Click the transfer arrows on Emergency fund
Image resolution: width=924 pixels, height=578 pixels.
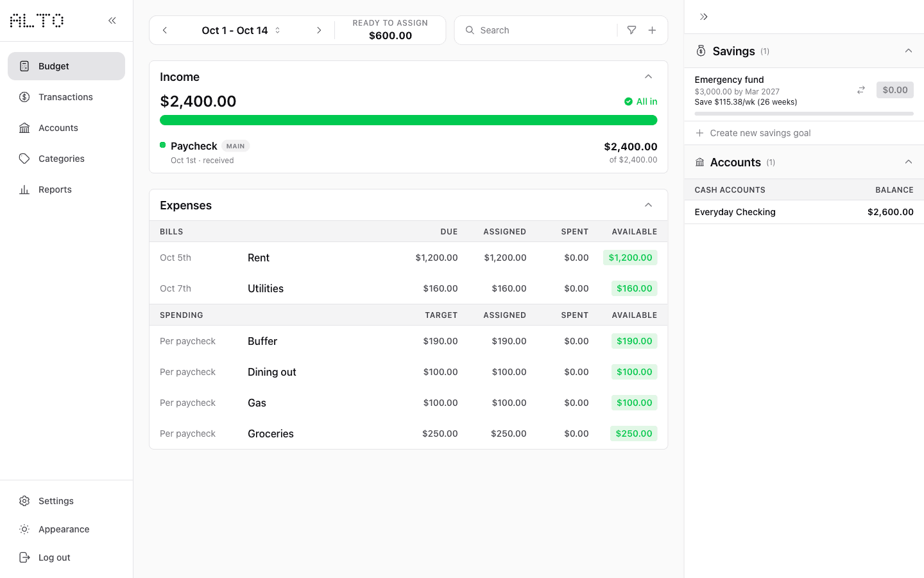tap(861, 90)
